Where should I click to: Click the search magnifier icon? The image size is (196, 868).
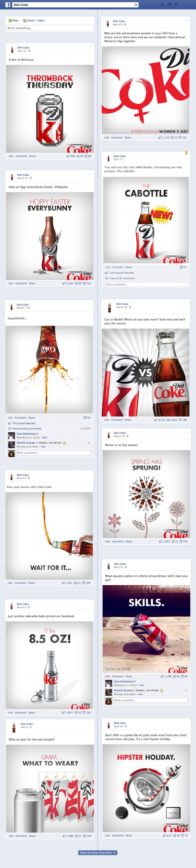(x=136, y=5)
